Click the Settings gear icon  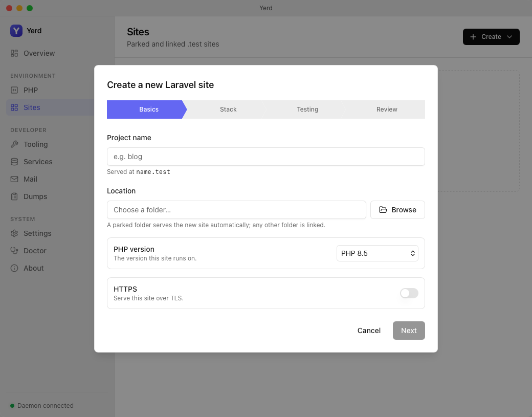pyautogui.click(x=14, y=233)
